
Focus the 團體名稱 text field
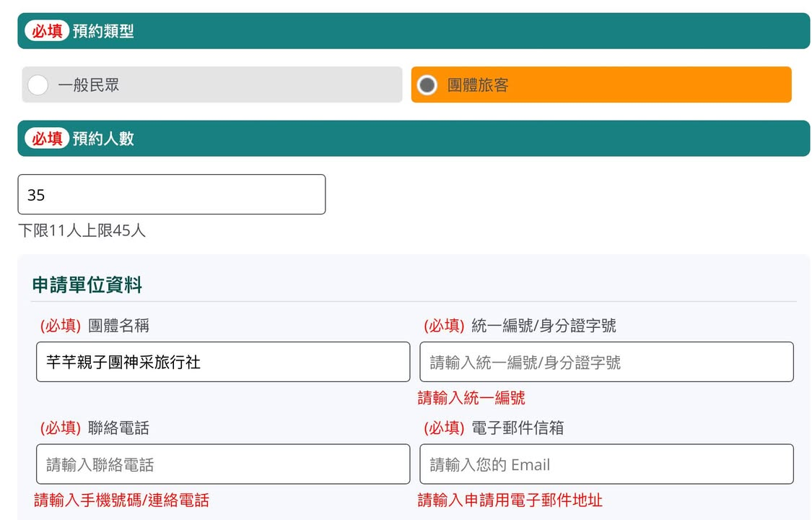coord(222,362)
